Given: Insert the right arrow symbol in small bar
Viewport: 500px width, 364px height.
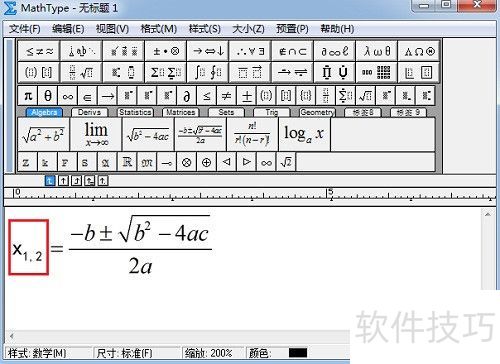Looking at the screenshot, I should point(107,96).
